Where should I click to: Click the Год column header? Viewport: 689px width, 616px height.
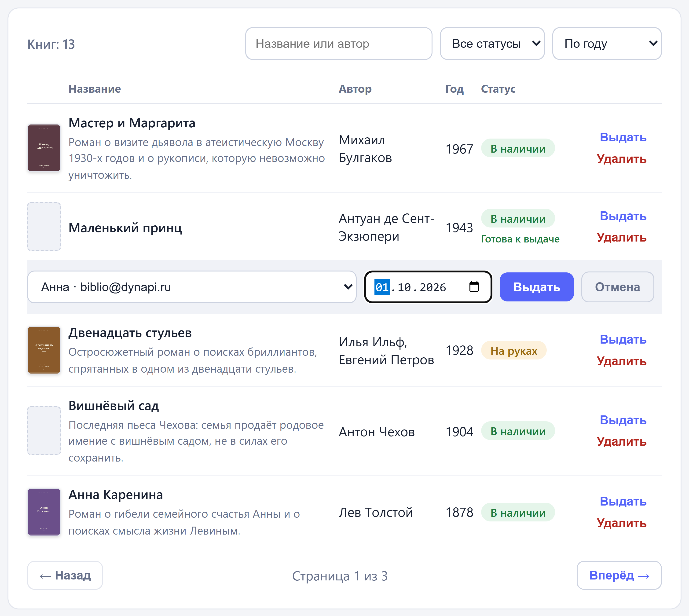[454, 89]
